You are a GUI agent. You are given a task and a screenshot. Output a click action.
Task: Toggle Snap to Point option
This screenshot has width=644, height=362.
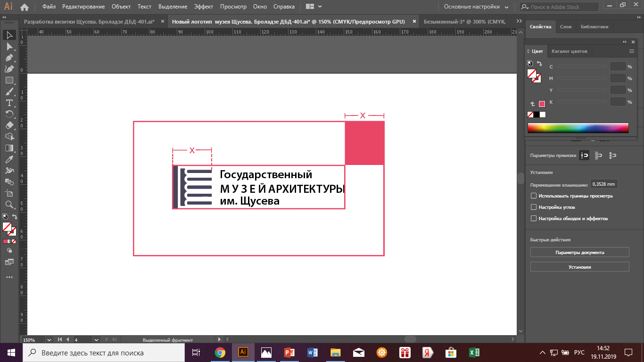click(585, 155)
